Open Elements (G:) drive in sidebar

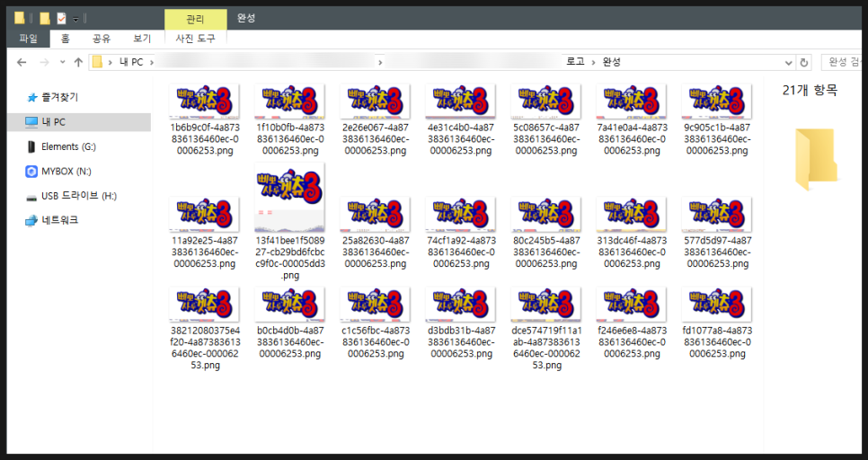[68, 146]
